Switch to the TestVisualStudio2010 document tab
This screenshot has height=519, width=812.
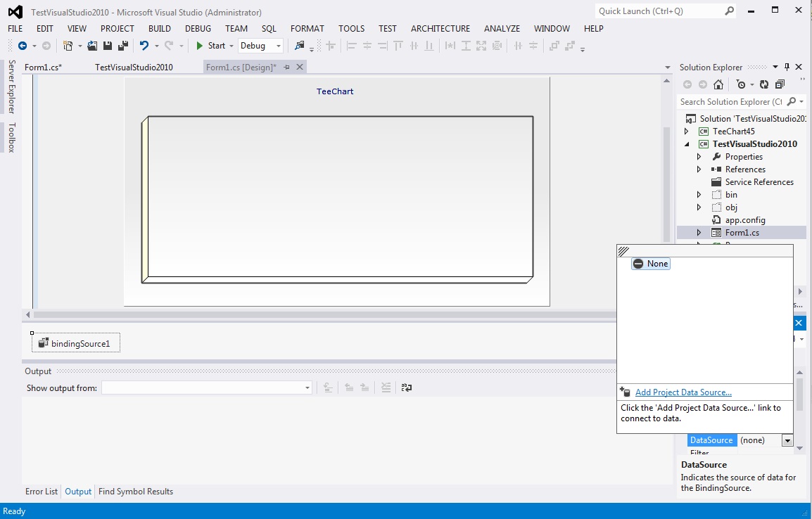(134, 68)
